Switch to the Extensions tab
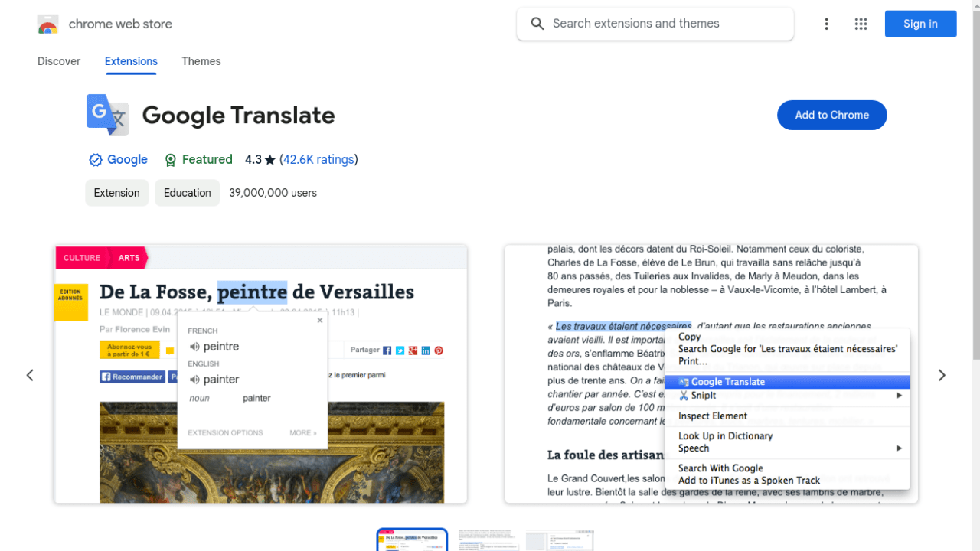The width and height of the screenshot is (980, 551). pos(131,61)
